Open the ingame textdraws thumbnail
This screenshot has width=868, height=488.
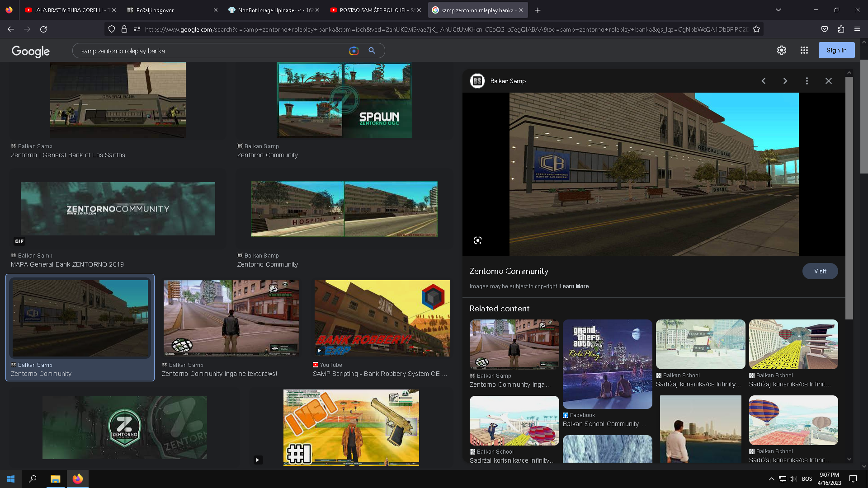point(231,318)
